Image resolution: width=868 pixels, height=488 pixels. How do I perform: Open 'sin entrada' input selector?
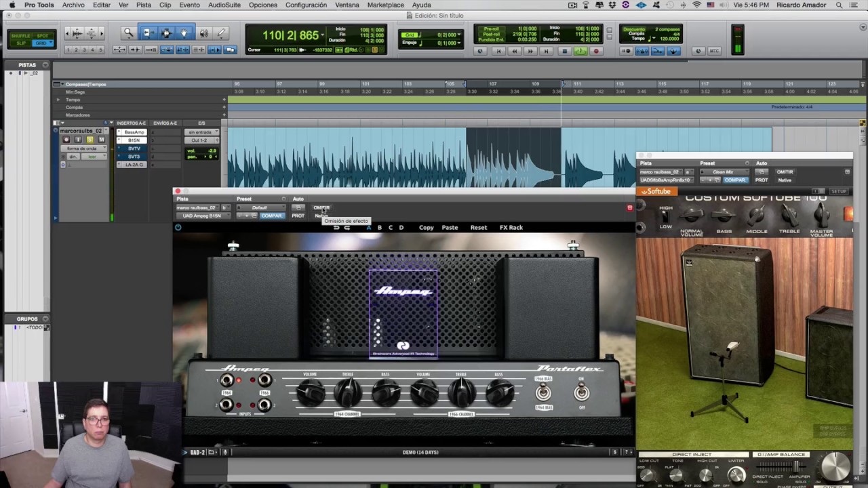point(201,132)
